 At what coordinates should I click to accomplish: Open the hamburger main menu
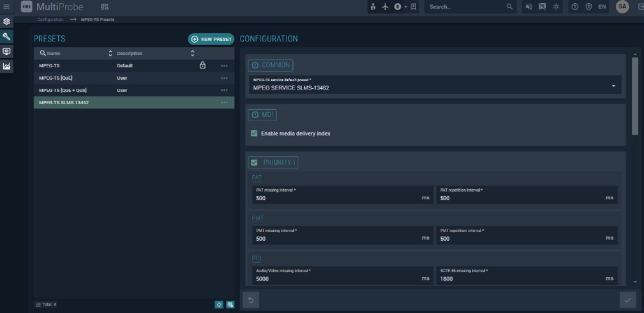pos(7,7)
